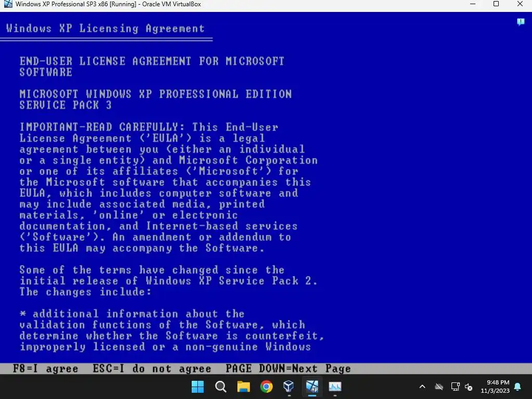This screenshot has height=399, width=532.
Task: Open the Windows Start menu
Action: 197,387
